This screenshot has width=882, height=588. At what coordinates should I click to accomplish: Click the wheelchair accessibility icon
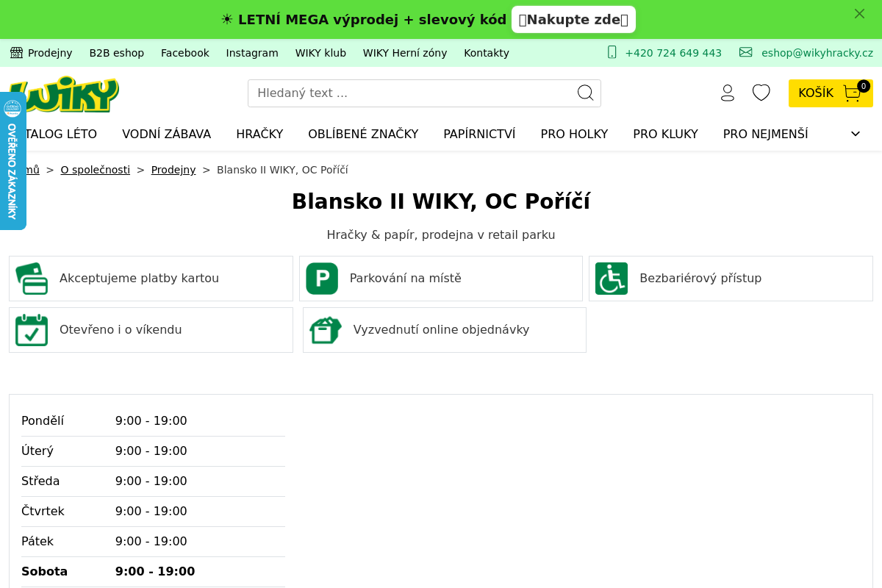pos(612,279)
